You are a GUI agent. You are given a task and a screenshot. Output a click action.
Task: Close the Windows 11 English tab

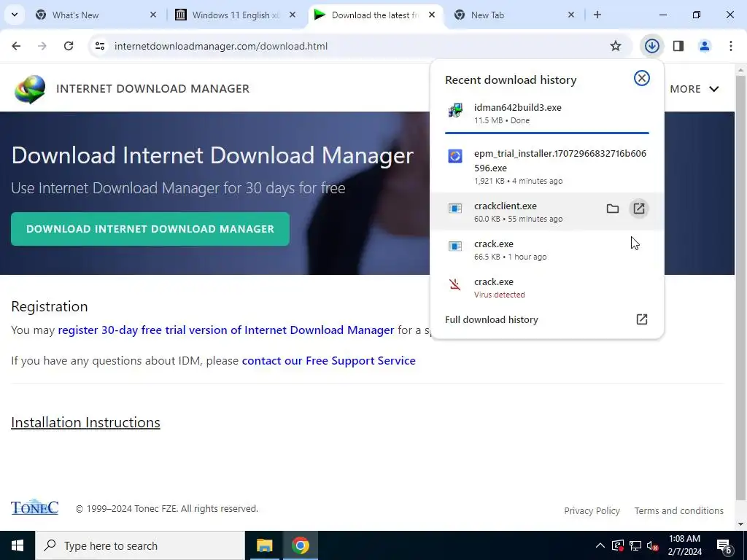click(293, 15)
